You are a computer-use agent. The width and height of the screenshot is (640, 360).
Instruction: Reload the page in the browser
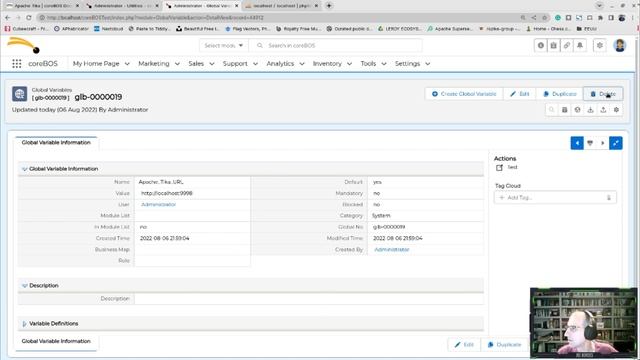[x=29, y=18]
